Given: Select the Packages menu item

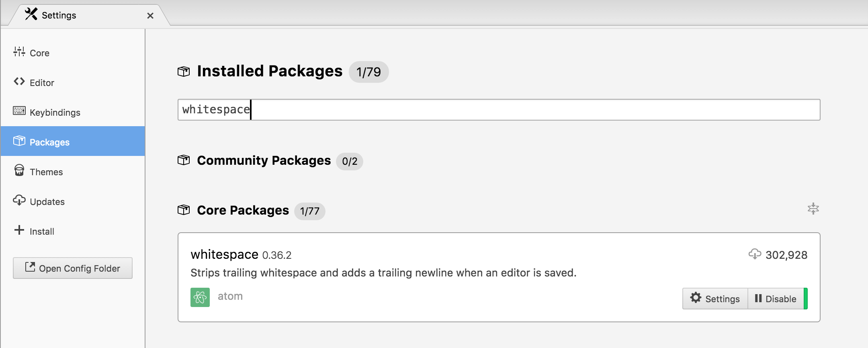Looking at the screenshot, I should pyautogui.click(x=72, y=142).
